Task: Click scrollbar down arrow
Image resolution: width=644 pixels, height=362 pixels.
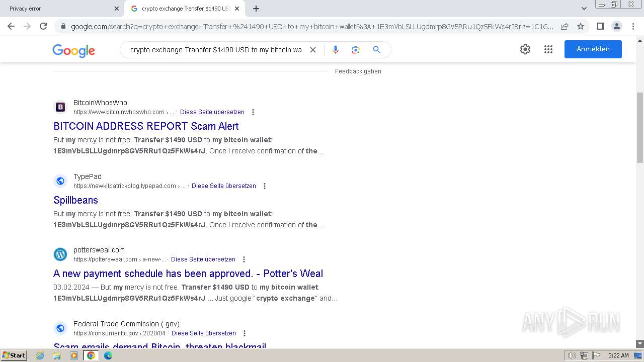Action: coord(640,344)
